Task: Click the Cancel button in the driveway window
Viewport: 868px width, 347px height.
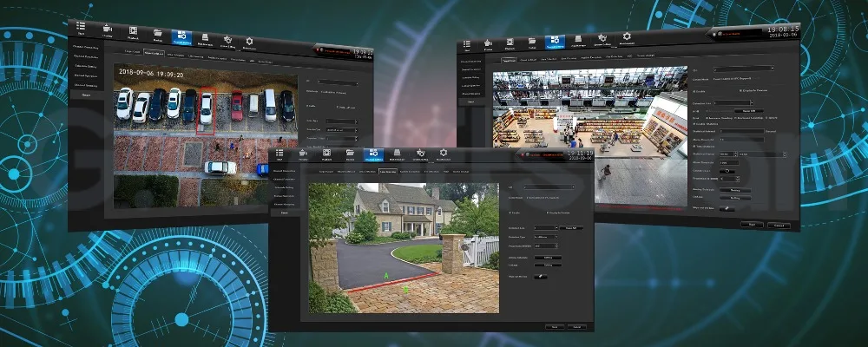Action: tap(576, 327)
